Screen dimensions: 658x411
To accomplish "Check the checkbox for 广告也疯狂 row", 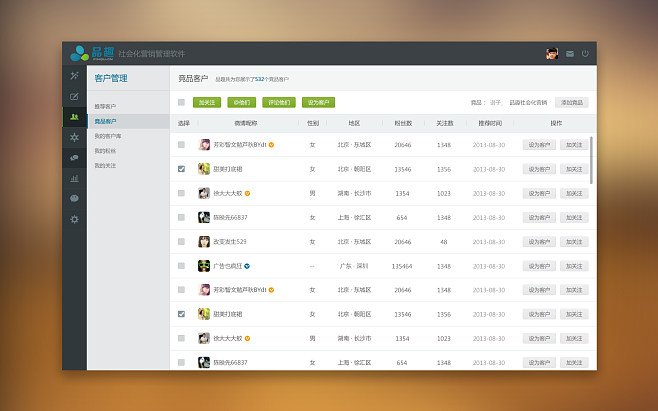I will pyautogui.click(x=181, y=266).
